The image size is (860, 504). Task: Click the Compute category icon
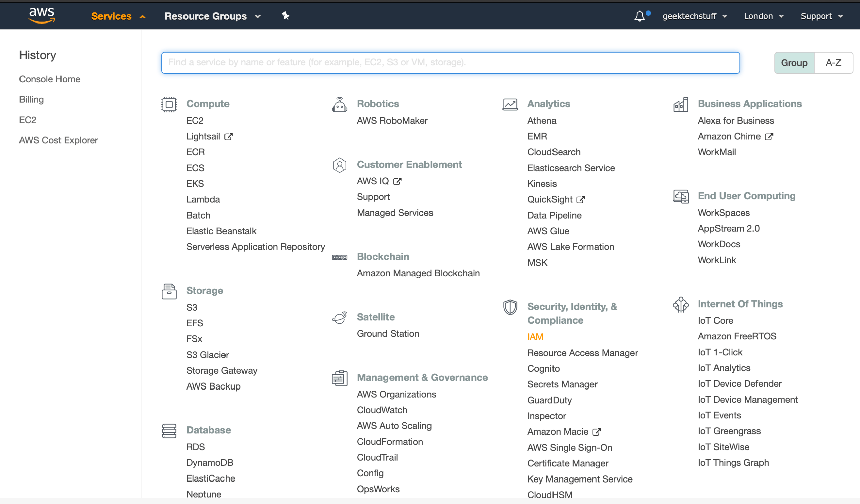pyautogui.click(x=169, y=104)
